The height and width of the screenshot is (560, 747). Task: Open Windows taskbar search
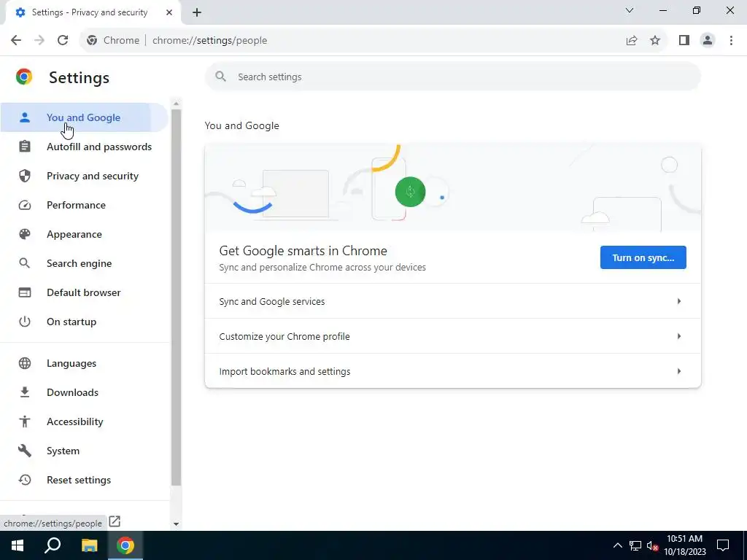53,545
